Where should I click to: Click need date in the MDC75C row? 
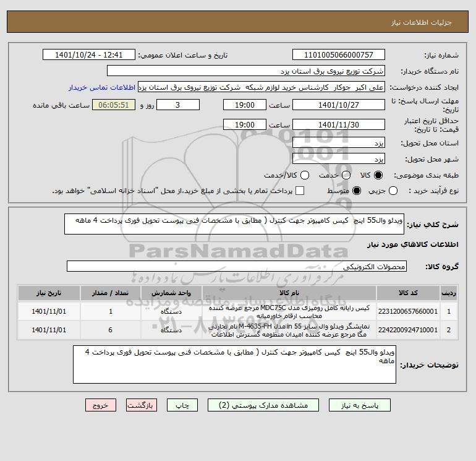click(x=49, y=311)
